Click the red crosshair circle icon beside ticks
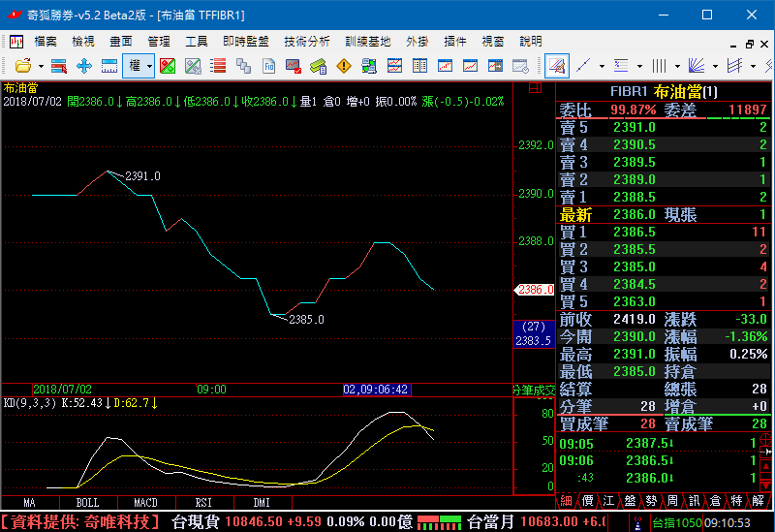 coord(765,439)
